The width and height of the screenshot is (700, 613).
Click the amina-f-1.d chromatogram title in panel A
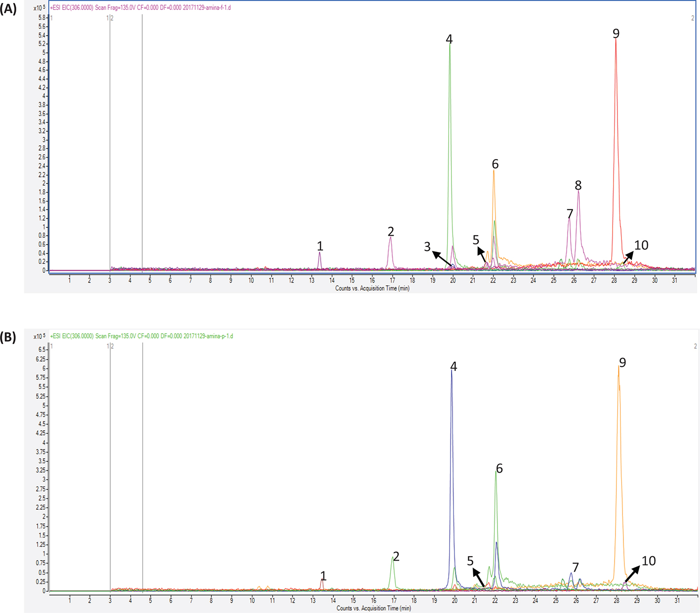point(141,8)
